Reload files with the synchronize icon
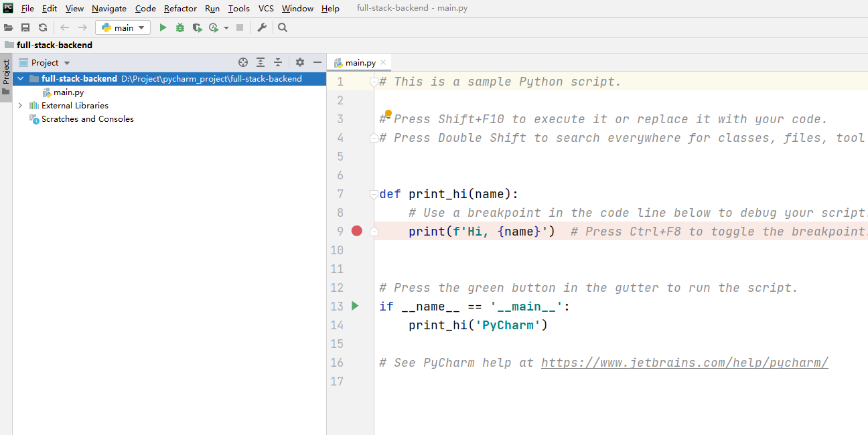Image resolution: width=868 pixels, height=435 pixels. click(43, 27)
